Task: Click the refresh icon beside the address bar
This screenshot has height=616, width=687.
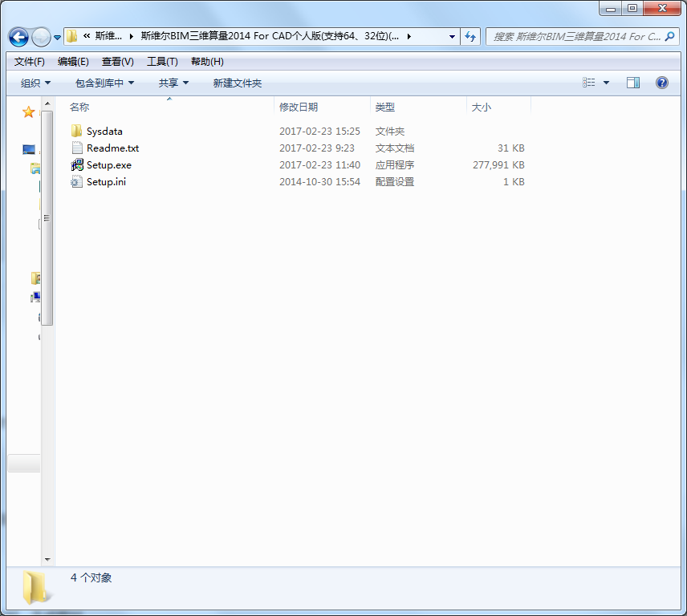Action: [x=471, y=36]
